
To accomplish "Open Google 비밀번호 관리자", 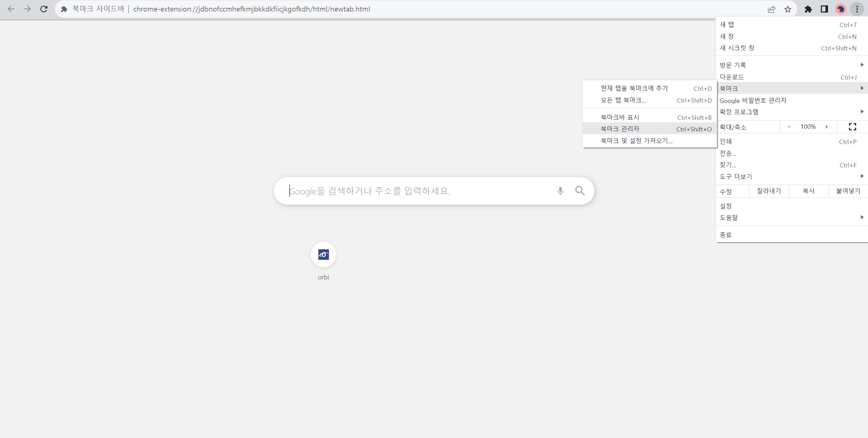I will [792, 100].
